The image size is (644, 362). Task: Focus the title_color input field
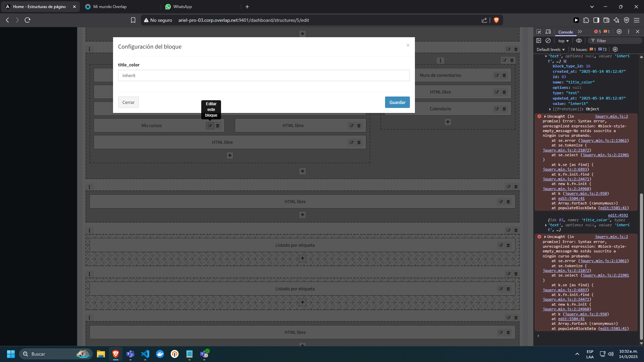264,75
